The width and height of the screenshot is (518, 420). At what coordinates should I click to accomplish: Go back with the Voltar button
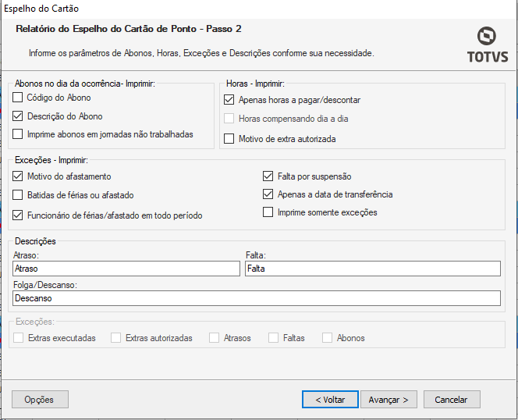pyautogui.click(x=330, y=400)
